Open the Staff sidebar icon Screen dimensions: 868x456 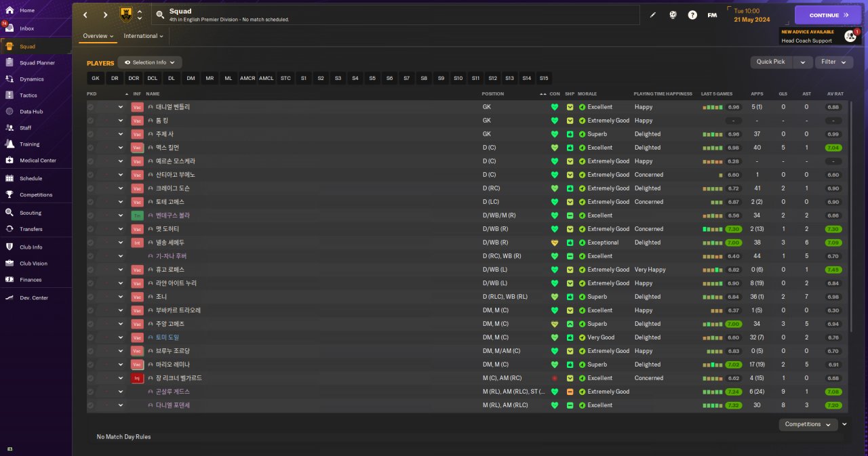pos(9,127)
